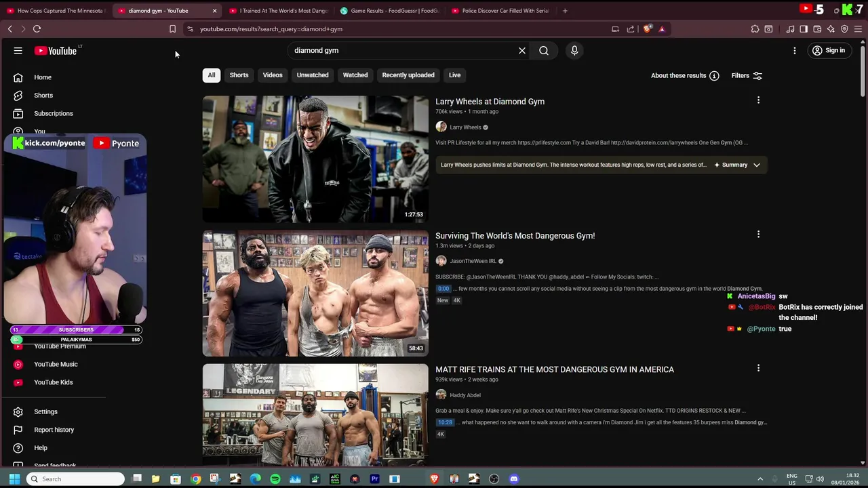Open browser extensions puzzle icon
This screenshot has height=488, width=868.
pos(755,29)
